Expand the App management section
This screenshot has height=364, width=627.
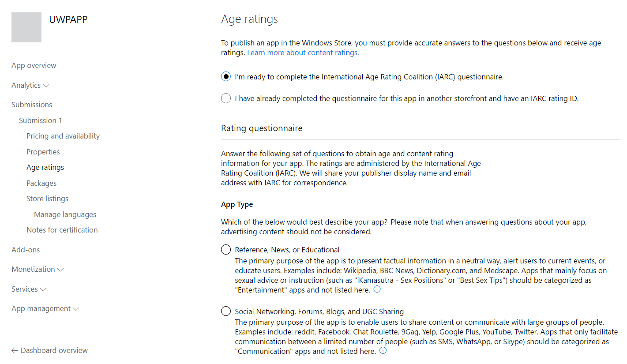tap(45, 308)
